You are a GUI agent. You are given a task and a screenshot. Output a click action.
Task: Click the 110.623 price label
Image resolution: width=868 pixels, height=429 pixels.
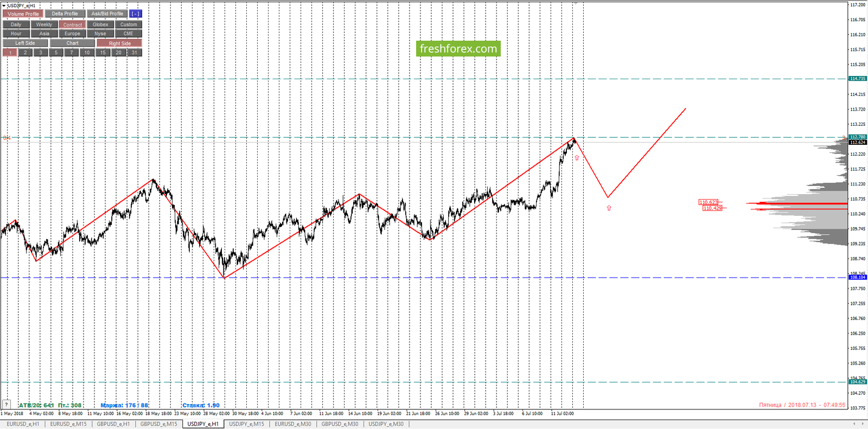coord(709,202)
